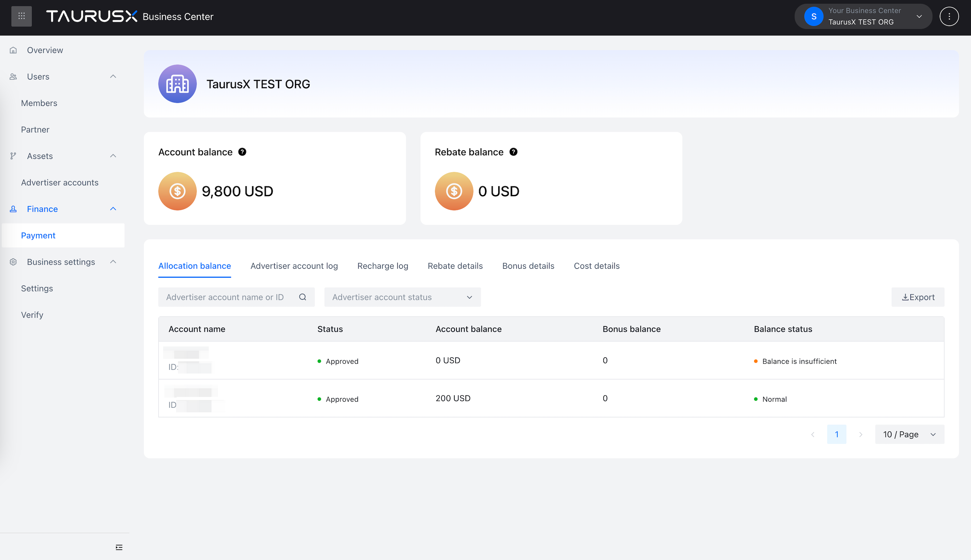Collapse the sidebar with bottom toggle icon

pyautogui.click(x=119, y=547)
